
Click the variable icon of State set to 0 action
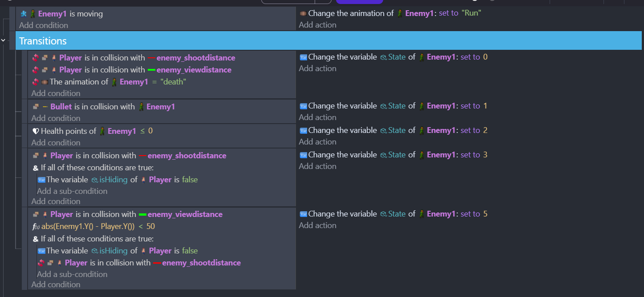(303, 57)
